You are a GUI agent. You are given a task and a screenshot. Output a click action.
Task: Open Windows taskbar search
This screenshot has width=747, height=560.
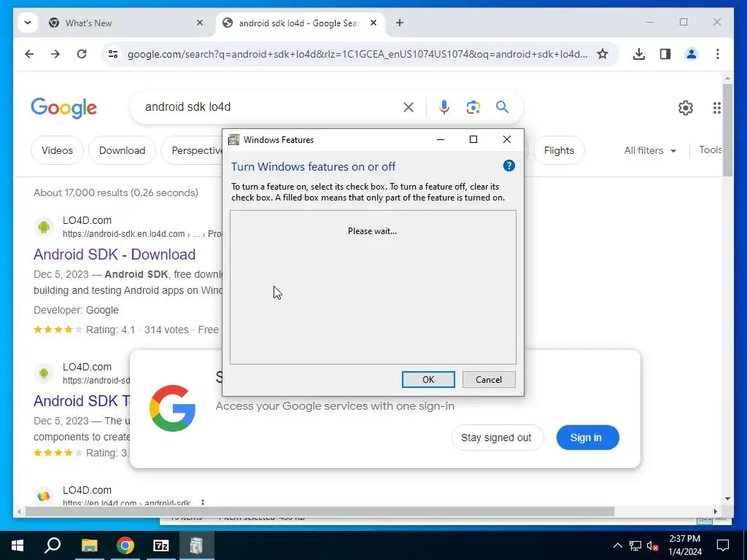click(53, 545)
